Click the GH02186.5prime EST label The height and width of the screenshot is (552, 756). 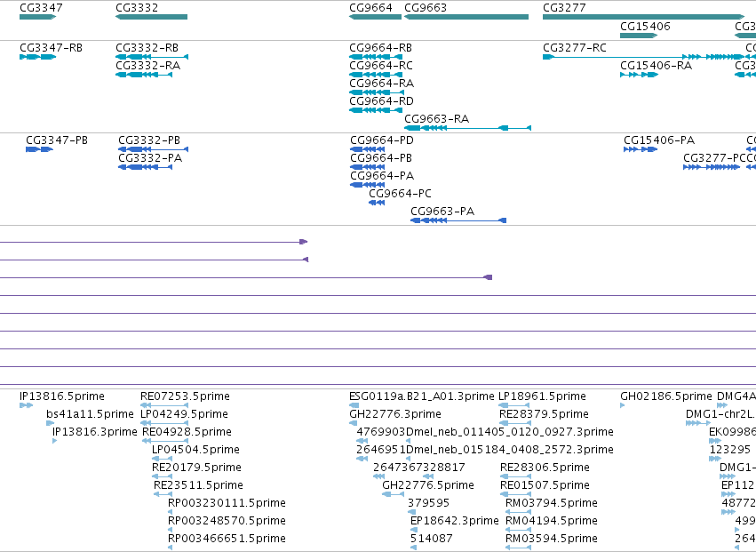click(x=666, y=396)
